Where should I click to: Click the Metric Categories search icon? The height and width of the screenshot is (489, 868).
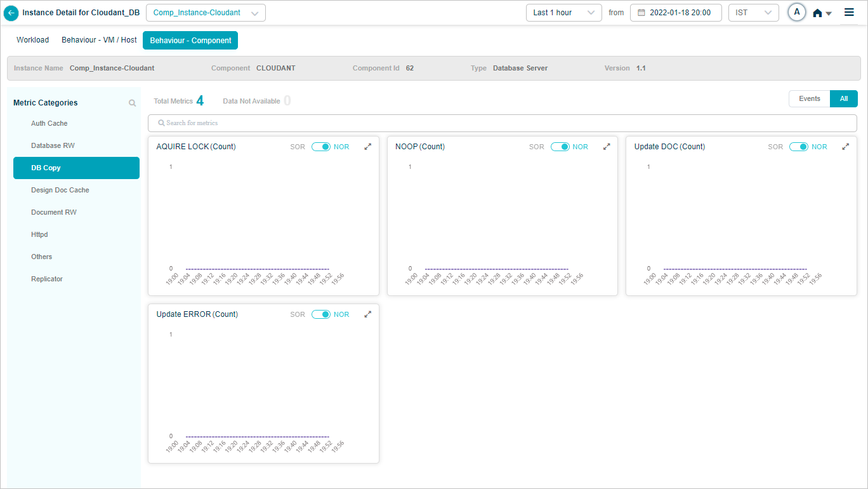[x=132, y=103]
